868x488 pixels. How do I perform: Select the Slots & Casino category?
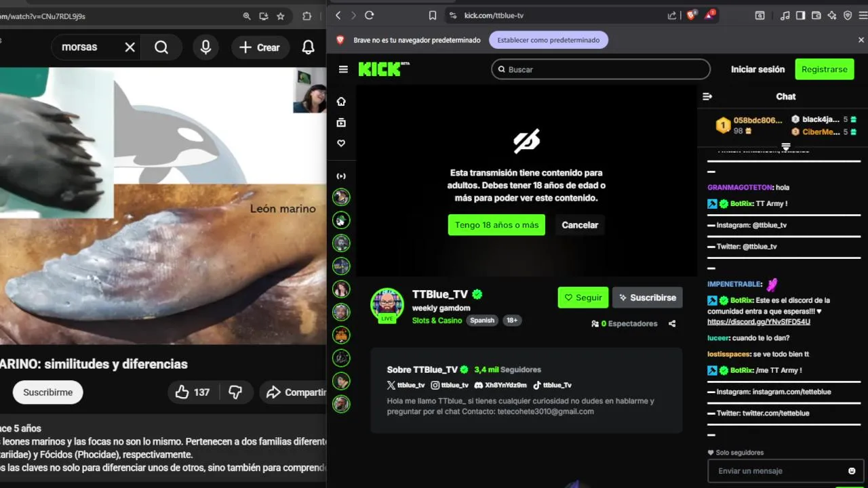point(437,321)
